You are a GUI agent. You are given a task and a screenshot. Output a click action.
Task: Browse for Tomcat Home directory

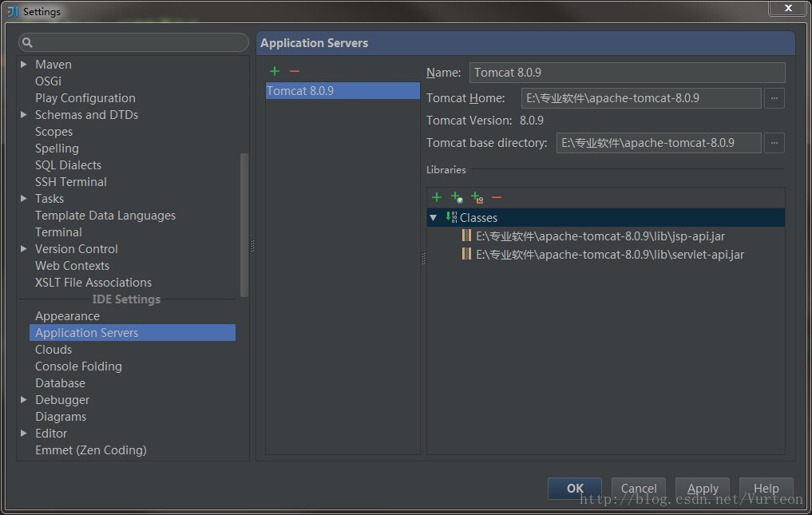click(774, 98)
